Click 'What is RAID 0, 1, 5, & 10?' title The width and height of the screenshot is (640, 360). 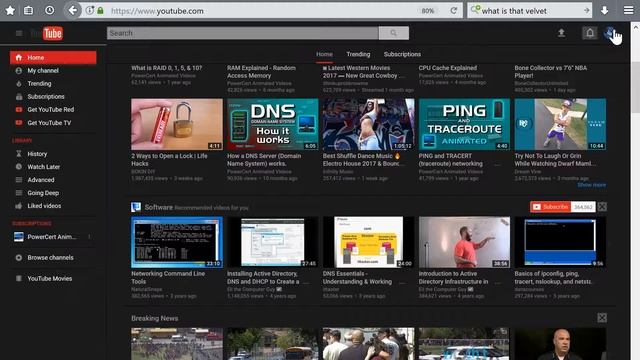(167, 68)
